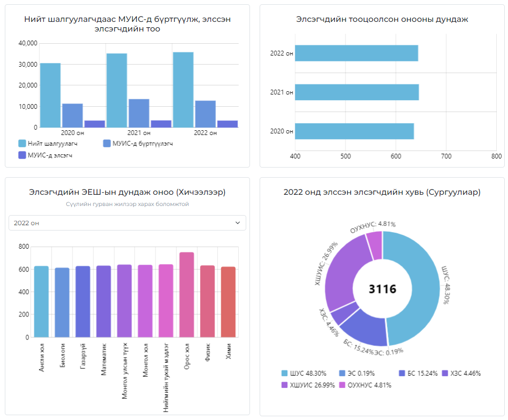Image resolution: width=508 pixels, height=420 pixels.
Task: Click the dropdown chevron arrow
Action: (238, 223)
